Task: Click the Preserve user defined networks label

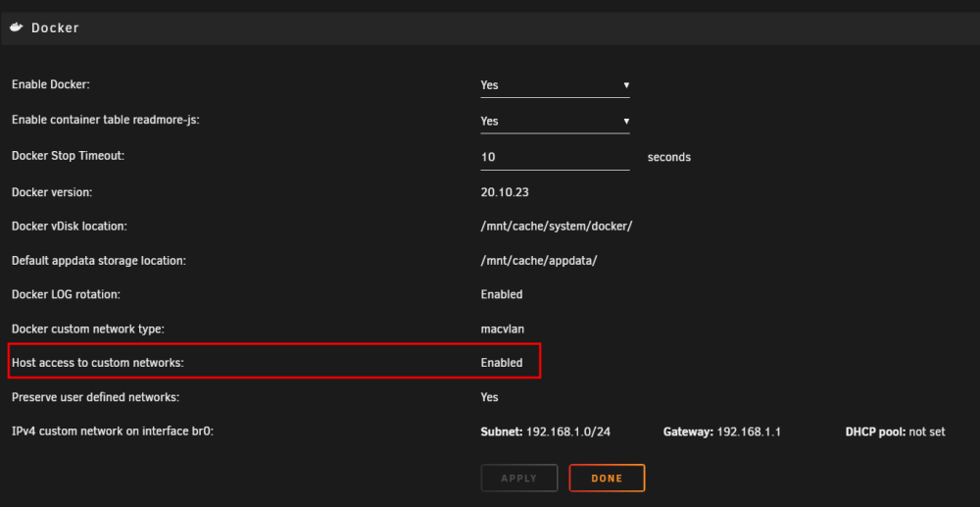Action: (x=95, y=397)
